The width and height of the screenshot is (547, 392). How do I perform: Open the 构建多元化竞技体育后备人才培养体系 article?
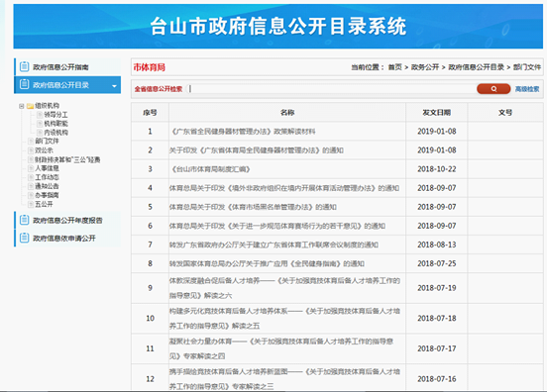[284, 318]
